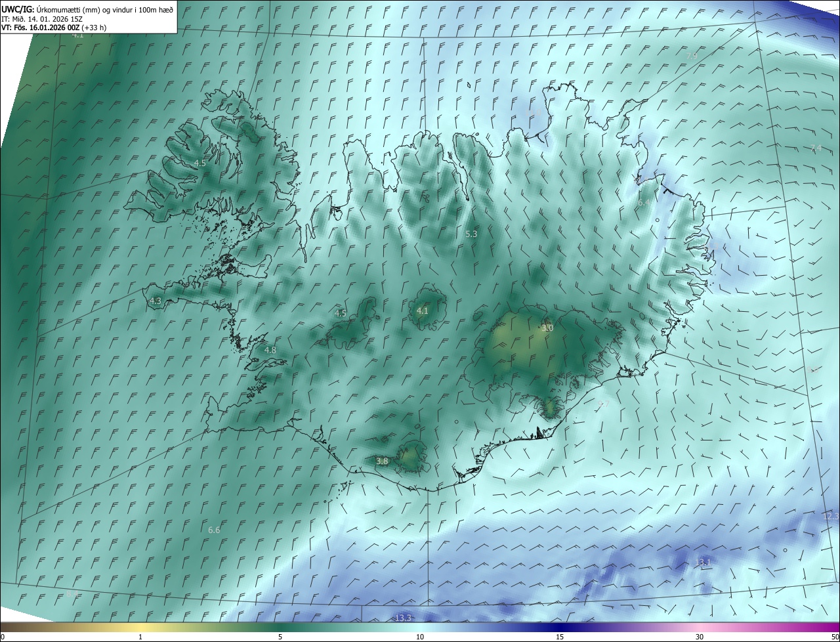
Task: Click the 3.8 value label near the south coast
Action: 383,461
